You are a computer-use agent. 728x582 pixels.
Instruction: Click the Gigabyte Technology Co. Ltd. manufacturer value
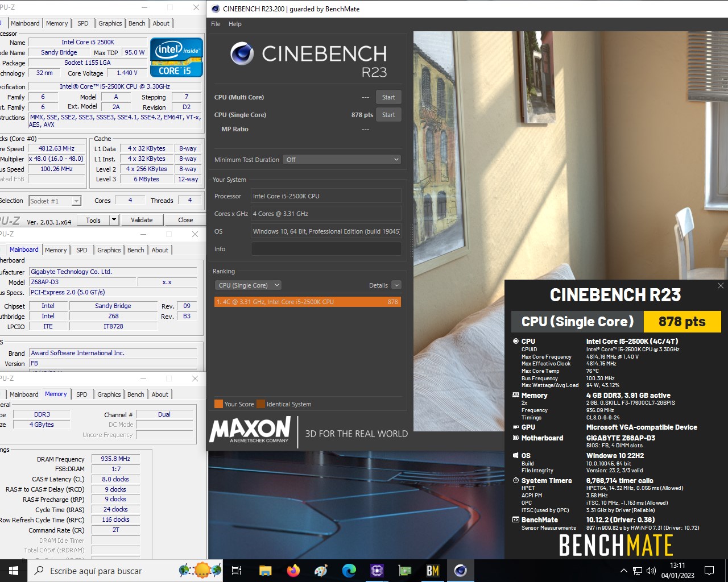point(113,272)
